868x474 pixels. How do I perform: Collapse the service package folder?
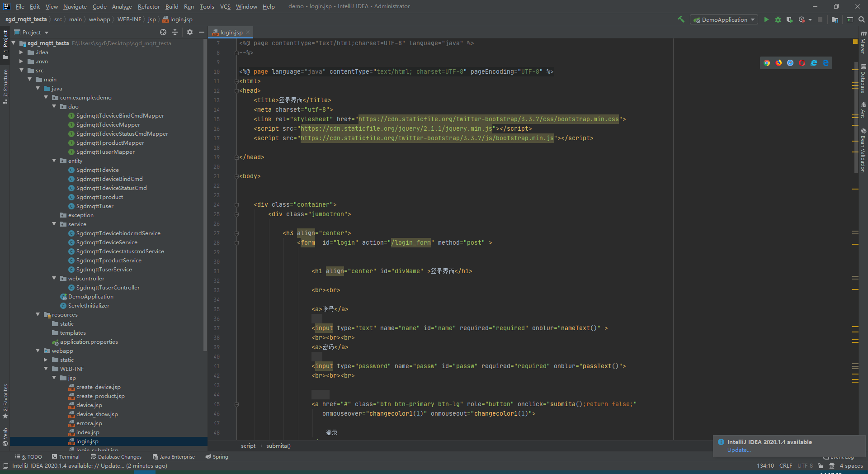54,224
